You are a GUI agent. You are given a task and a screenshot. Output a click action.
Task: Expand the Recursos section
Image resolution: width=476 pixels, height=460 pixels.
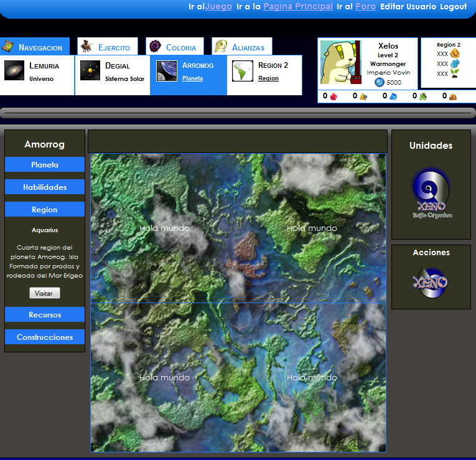45,314
